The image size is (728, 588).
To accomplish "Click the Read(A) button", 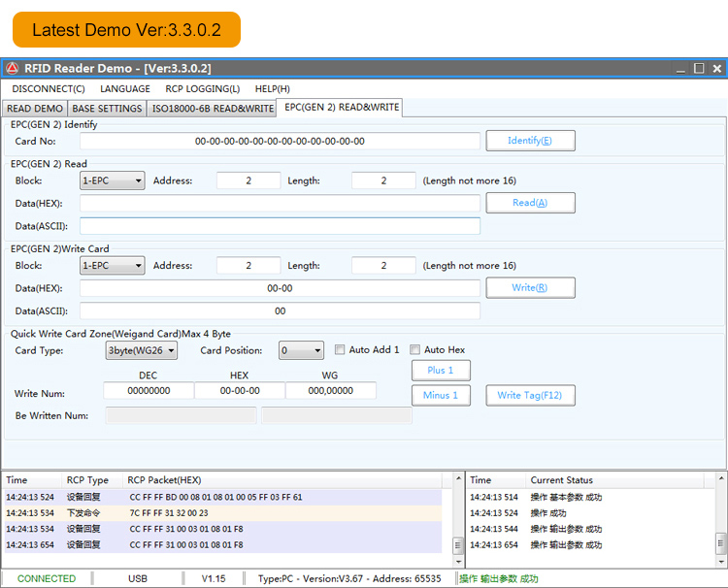I will [530, 203].
